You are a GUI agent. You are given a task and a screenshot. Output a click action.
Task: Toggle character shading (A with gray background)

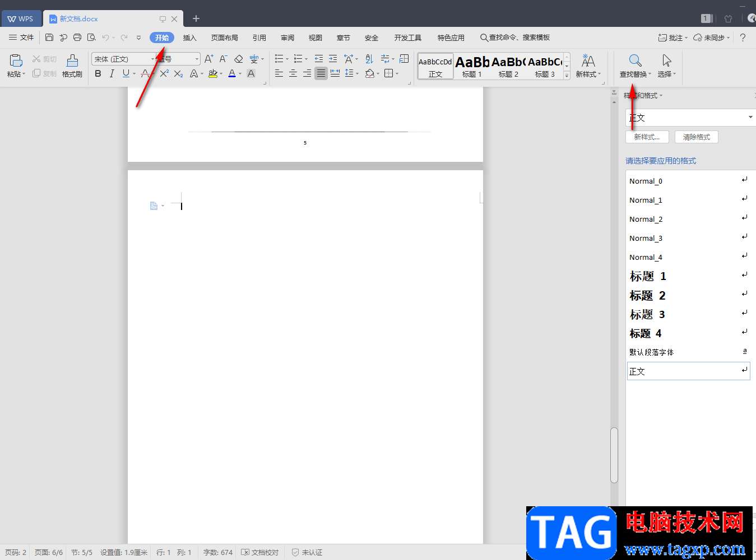click(x=251, y=73)
